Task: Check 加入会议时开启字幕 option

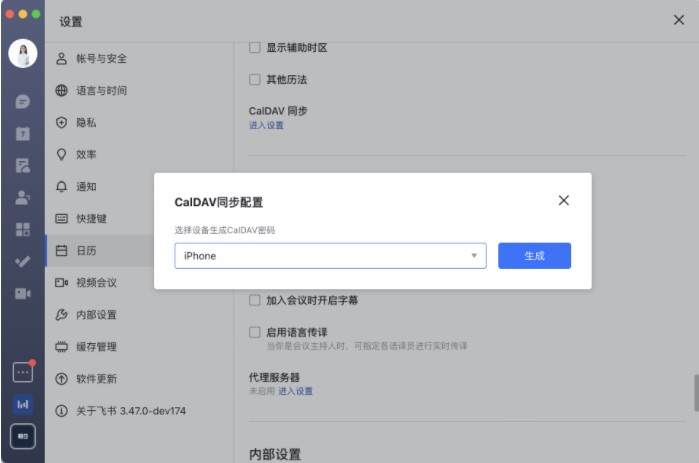Action: coord(254,299)
